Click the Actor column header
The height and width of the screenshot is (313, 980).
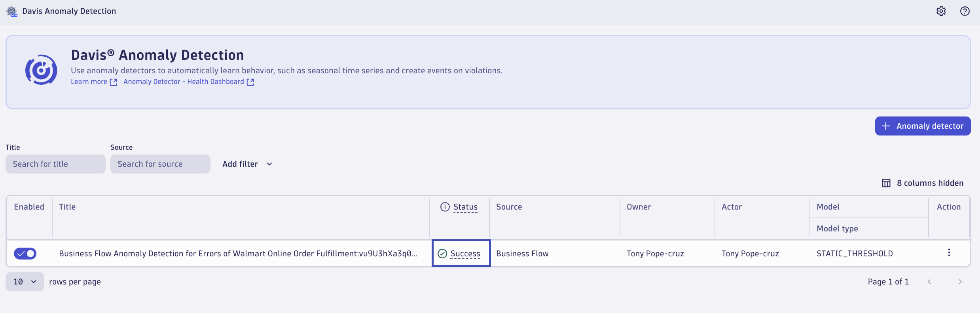click(x=732, y=207)
